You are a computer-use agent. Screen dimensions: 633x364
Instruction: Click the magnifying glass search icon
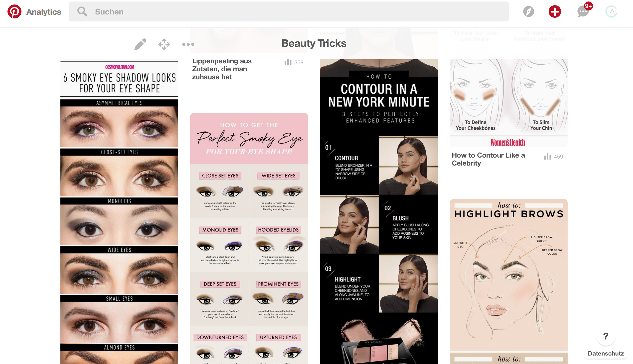pyautogui.click(x=82, y=11)
